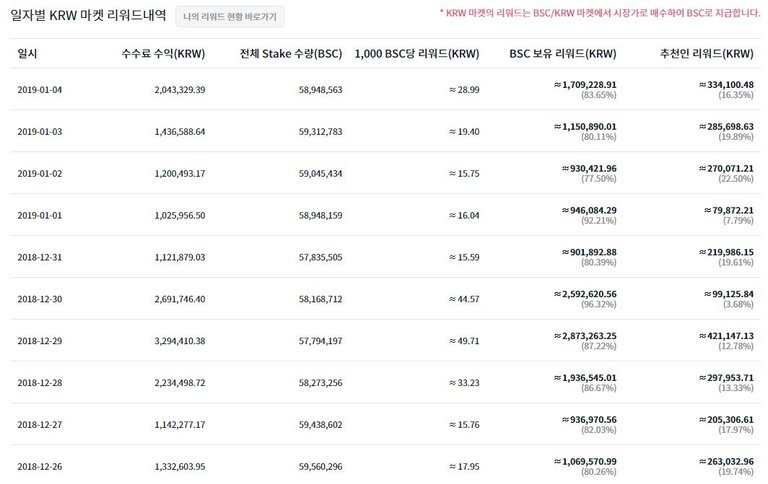768x484 pixels.
Task: Click the 나의 리워드 현황 바로가기 button
Action: tap(230, 17)
